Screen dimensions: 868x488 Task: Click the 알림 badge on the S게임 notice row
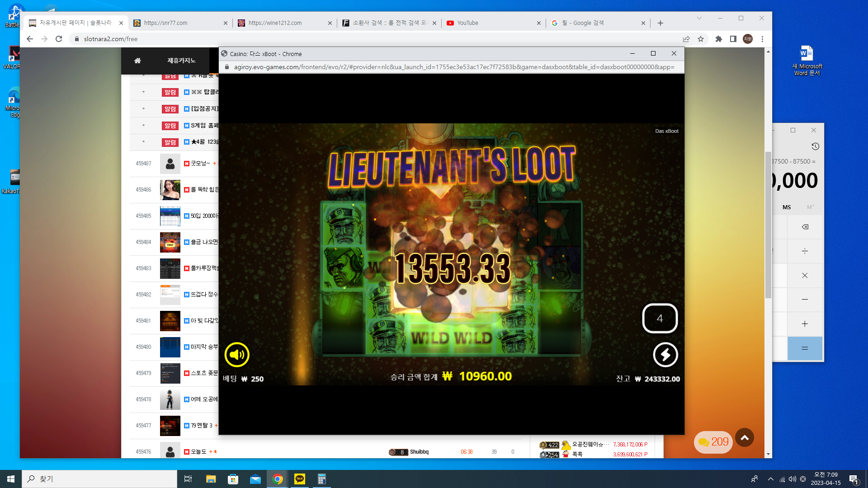(170, 126)
